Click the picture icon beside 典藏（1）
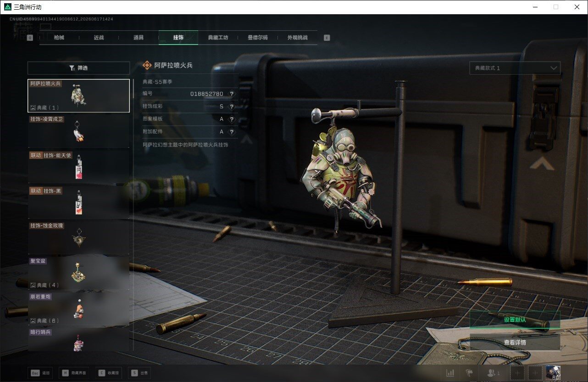588x382 pixels. click(x=33, y=108)
